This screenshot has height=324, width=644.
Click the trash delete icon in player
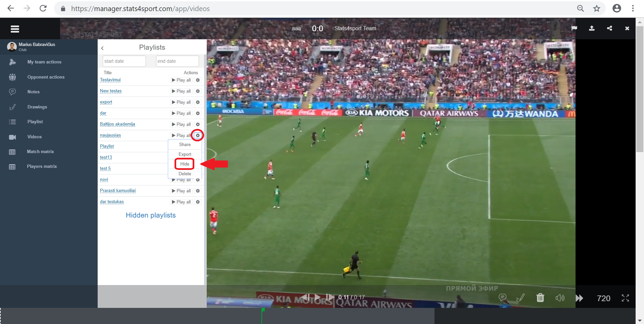pyautogui.click(x=540, y=297)
